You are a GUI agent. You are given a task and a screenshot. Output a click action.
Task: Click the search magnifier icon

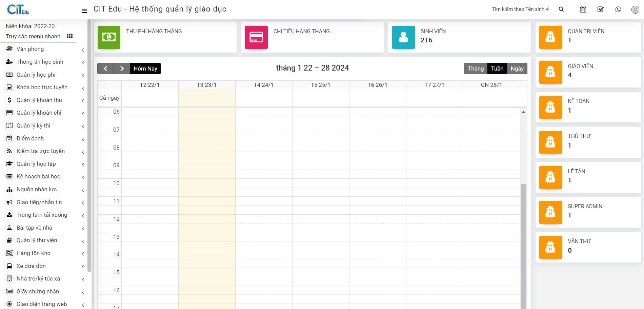(x=561, y=9)
